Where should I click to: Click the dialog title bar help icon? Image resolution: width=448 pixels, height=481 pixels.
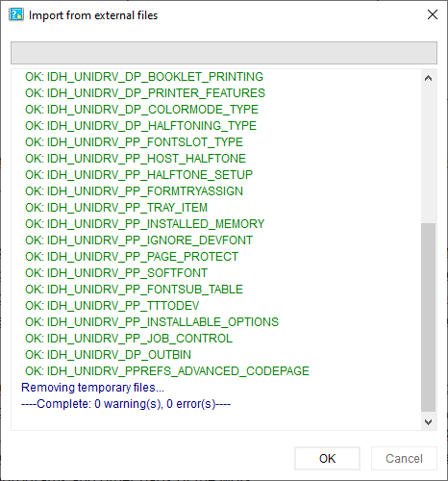pos(16,14)
